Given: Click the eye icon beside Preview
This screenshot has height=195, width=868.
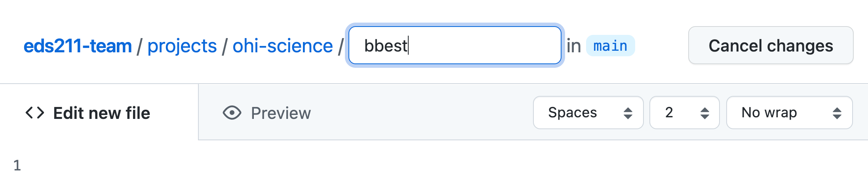Looking at the screenshot, I should tap(232, 113).
